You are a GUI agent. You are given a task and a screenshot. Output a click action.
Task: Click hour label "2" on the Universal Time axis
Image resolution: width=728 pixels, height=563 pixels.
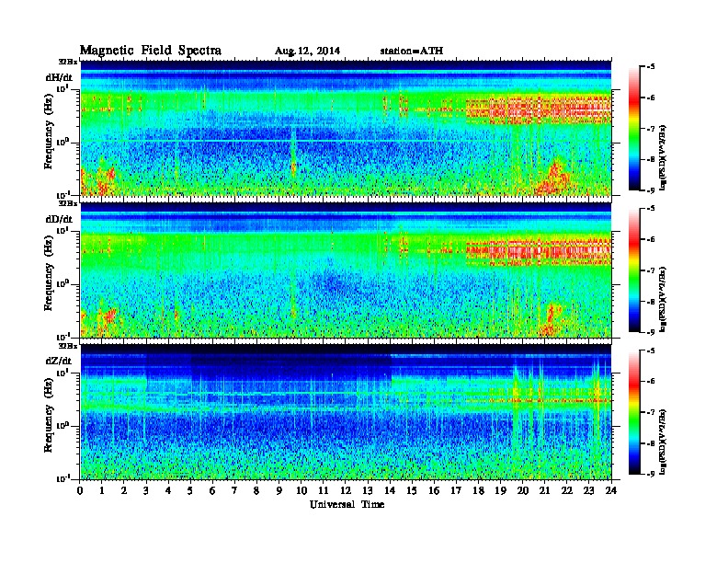click(124, 491)
